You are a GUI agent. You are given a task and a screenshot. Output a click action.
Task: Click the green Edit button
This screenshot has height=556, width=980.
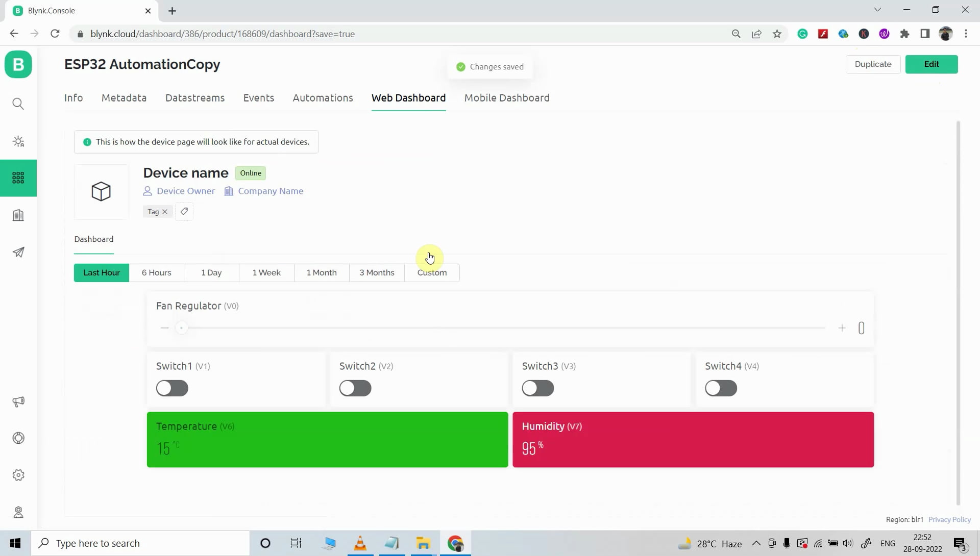[931, 64]
